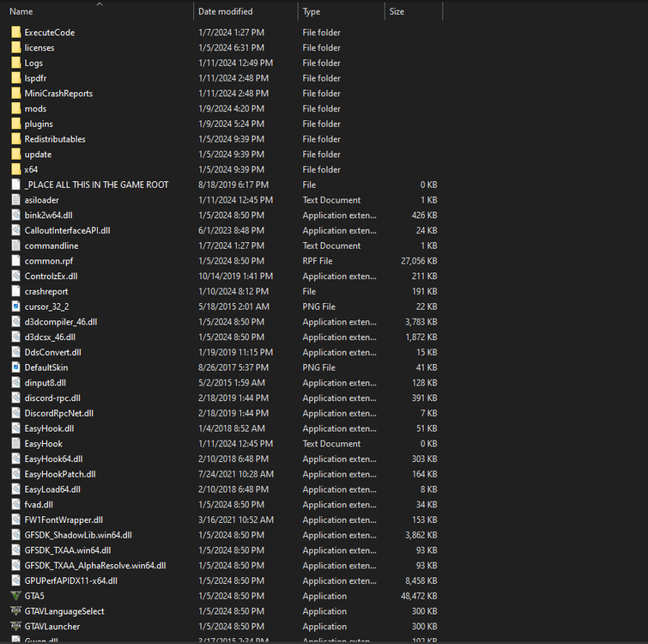The image size is (648, 644).
Task: Select the DdsConvert.dll file name
Action: pyautogui.click(x=53, y=353)
